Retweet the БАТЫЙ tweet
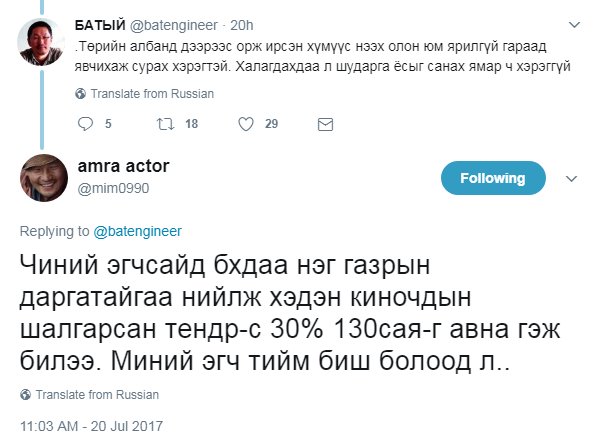 [166, 124]
